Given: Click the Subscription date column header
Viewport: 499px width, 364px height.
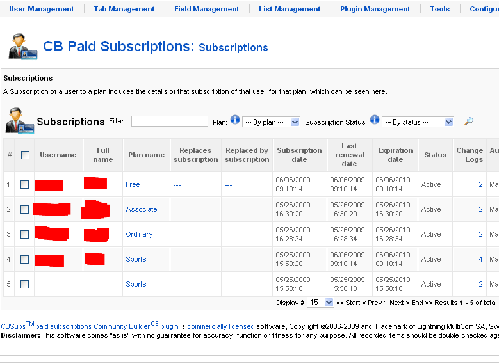Looking at the screenshot, I should 299,155.
